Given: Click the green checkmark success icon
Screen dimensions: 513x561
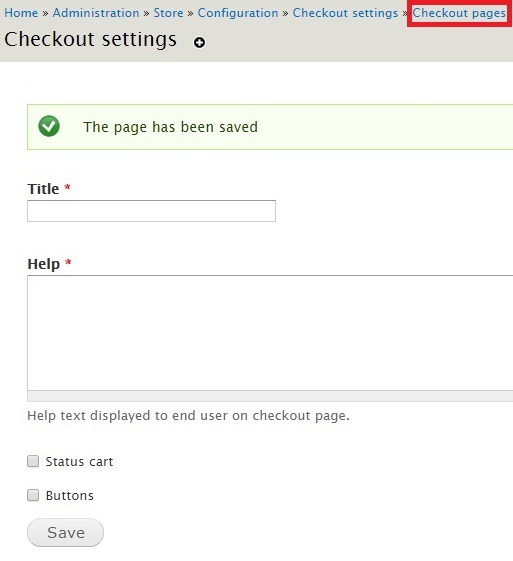Looking at the screenshot, I should (x=49, y=126).
